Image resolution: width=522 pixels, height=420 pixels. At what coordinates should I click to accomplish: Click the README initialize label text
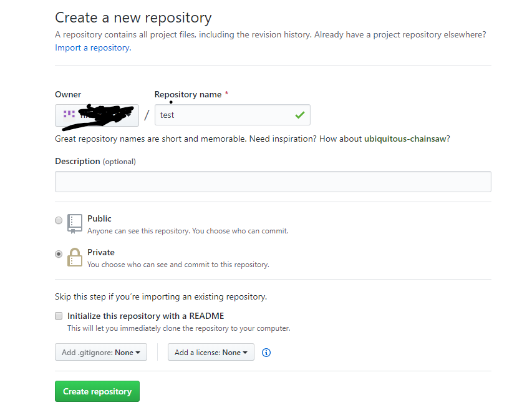[145, 316]
